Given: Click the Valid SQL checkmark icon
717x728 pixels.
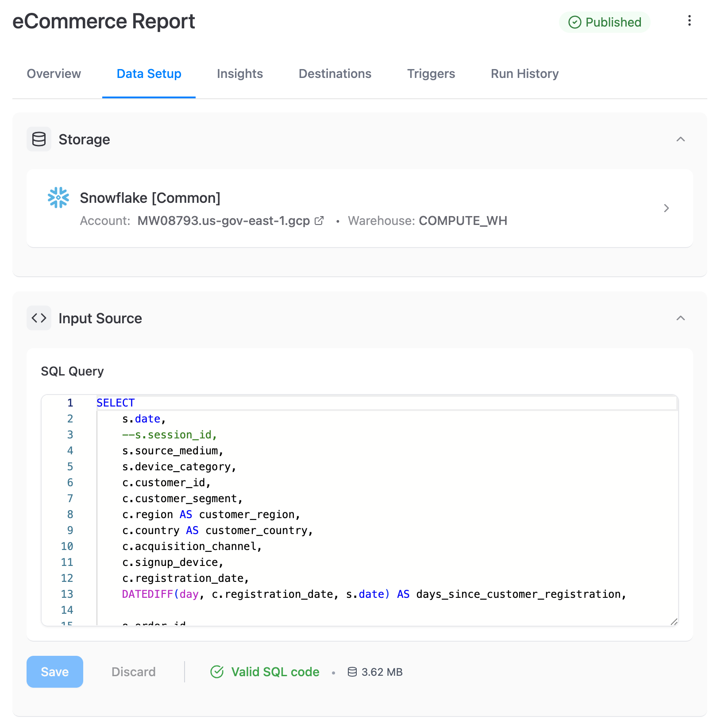Looking at the screenshot, I should (217, 672).
